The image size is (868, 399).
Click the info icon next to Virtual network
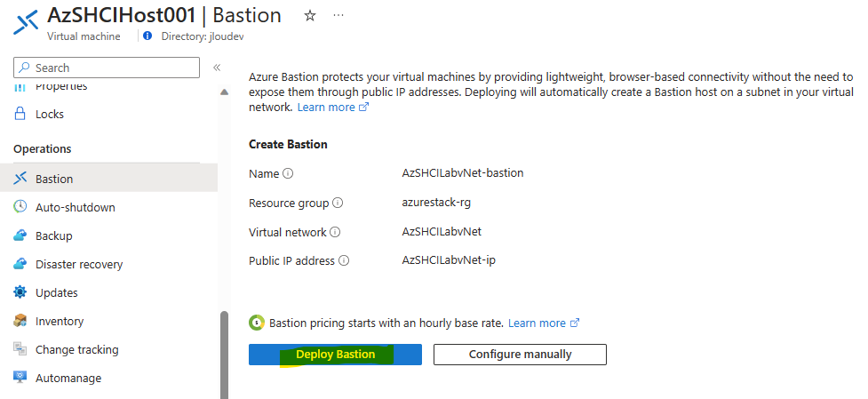pos(335,233)
